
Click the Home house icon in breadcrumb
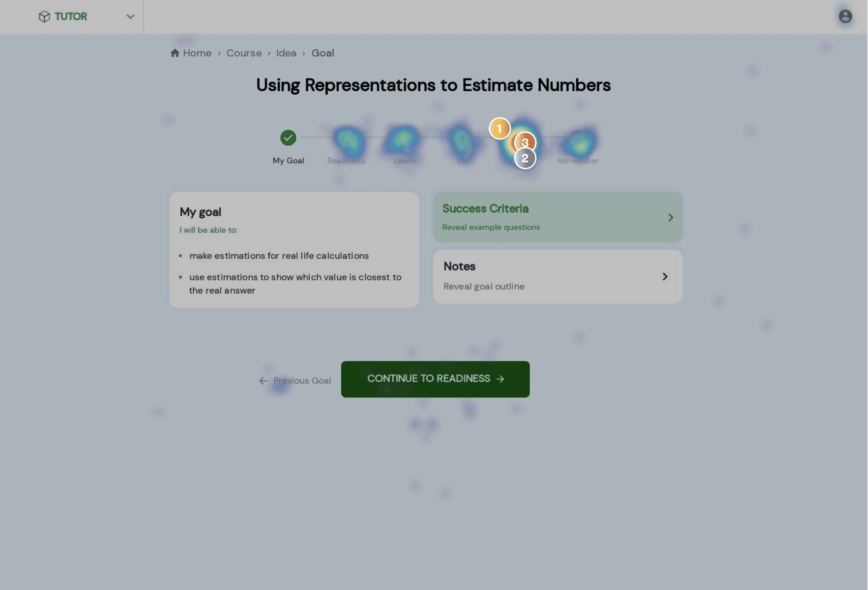(175, 53)
